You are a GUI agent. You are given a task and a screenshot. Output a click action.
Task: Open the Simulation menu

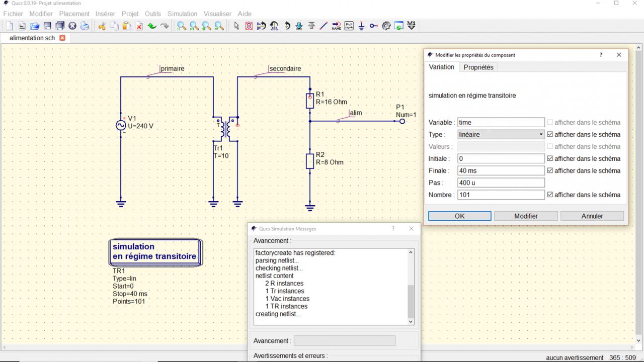[182, 14]
